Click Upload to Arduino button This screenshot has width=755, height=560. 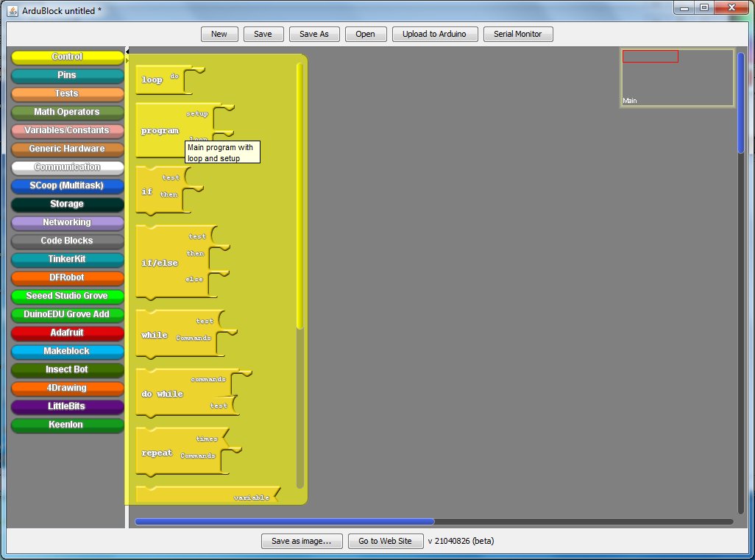click(x=434, y=34)
